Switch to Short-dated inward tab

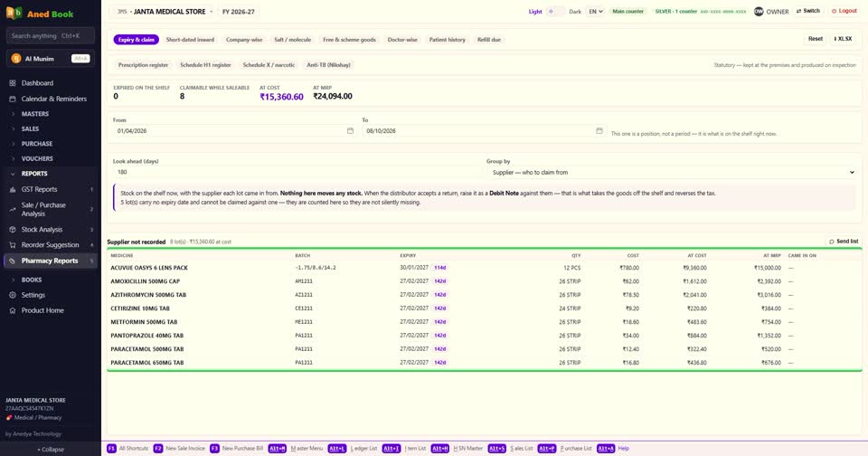190,39
